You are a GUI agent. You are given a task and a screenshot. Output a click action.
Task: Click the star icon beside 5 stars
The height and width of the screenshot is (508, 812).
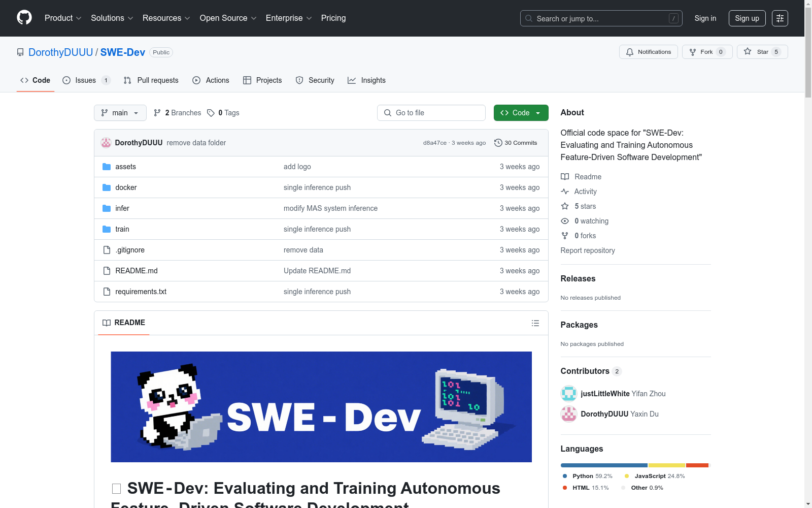coord(565,206)
